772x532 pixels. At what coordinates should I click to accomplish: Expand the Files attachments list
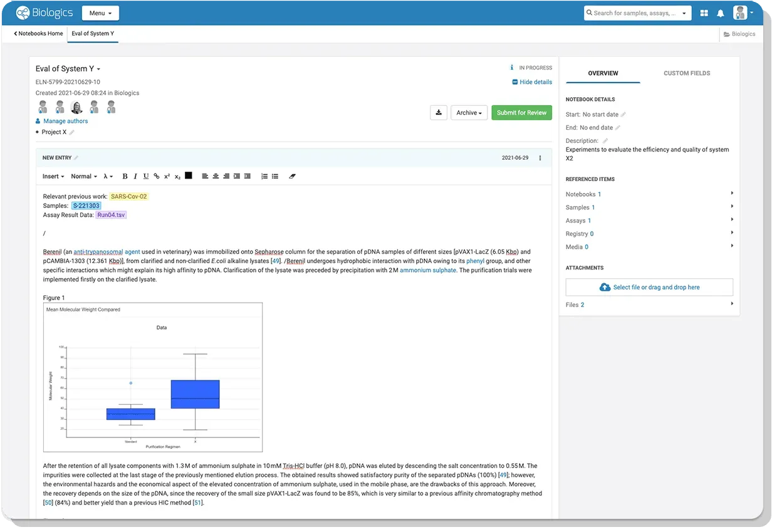(649, 305)
